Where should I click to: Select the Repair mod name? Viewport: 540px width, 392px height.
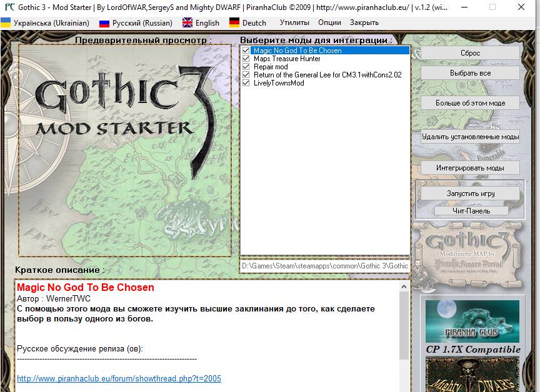pyautogui.click(x=271, y=66)
